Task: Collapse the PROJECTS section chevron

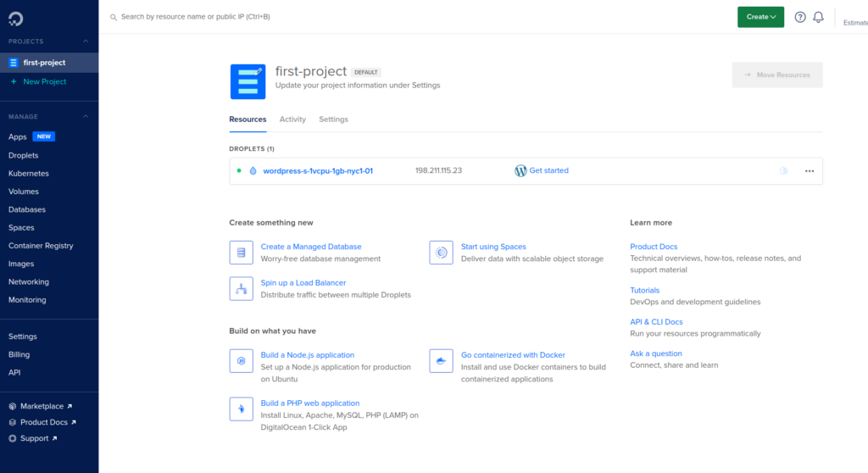Action: click(86, 42)
